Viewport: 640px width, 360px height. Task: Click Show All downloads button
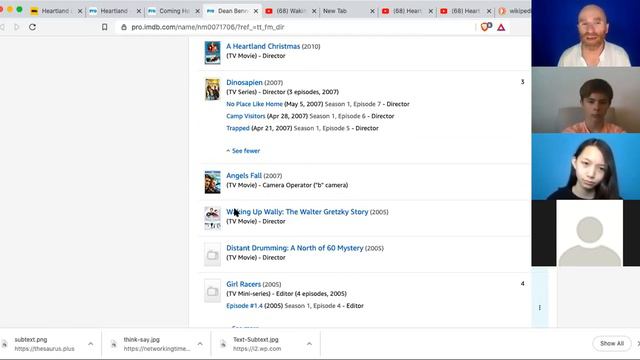611,344
